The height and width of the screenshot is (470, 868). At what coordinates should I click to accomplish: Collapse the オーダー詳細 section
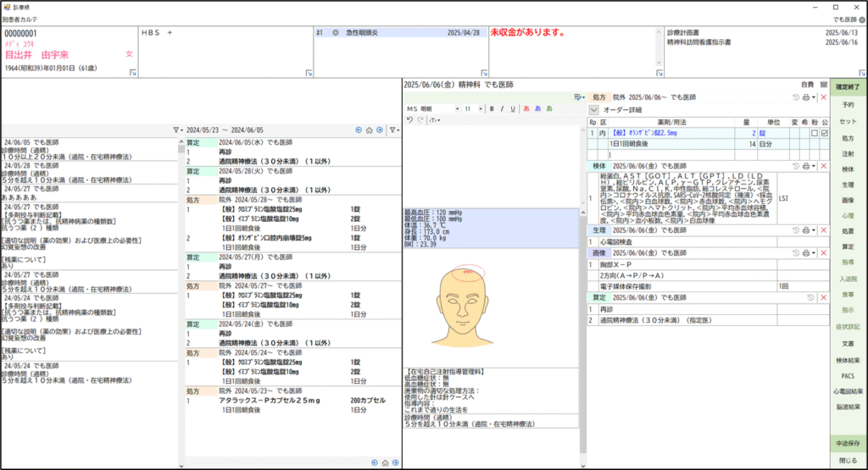click(593, 110)
